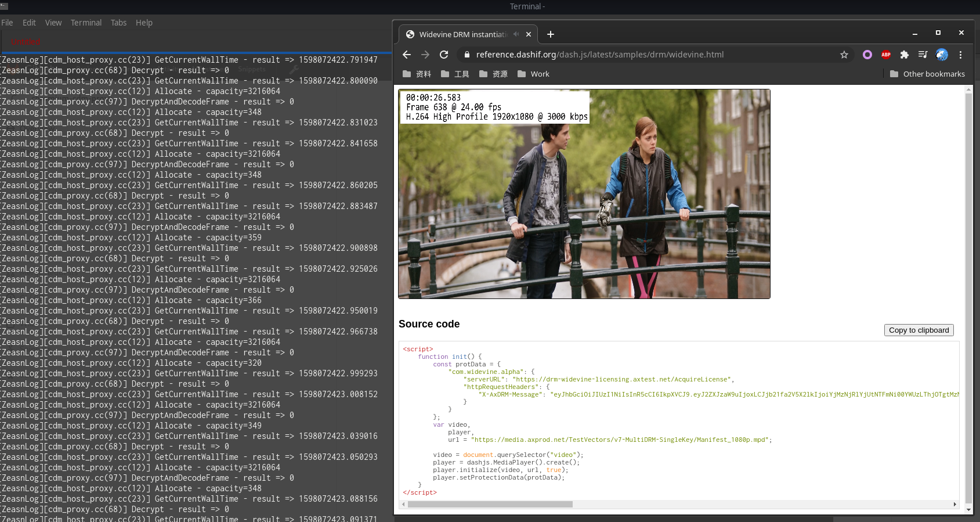Go forward in Chrome browser
The height and width of the screenshot is (522, 980).
click(425, 55)
